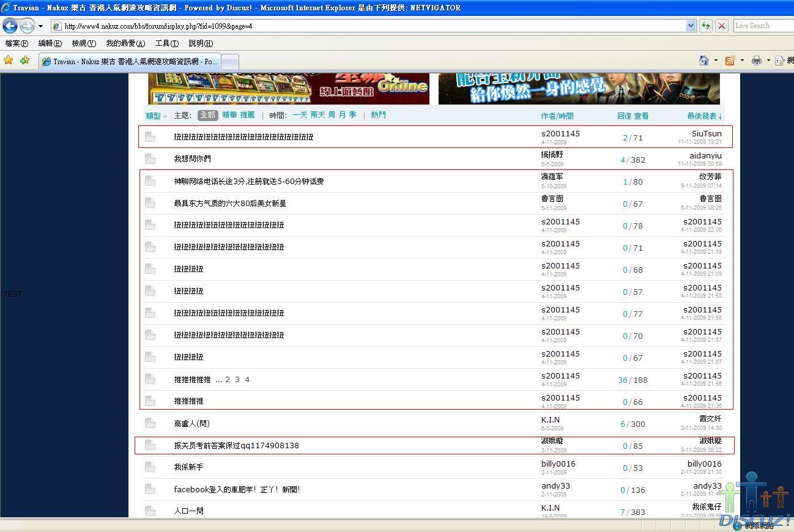Viewport: 794px width, 532px height.
Task: Click the 熱門 hot topics filter
Action: 378,115
